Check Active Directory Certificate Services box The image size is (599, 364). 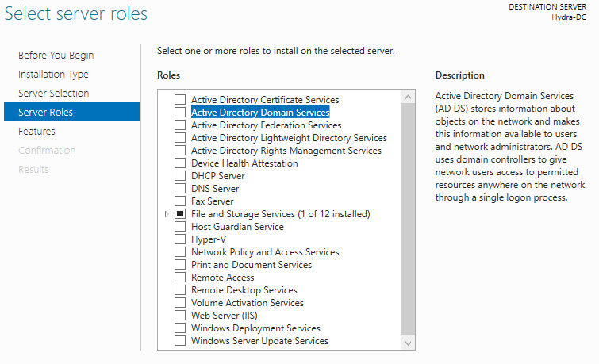[180, 100]
